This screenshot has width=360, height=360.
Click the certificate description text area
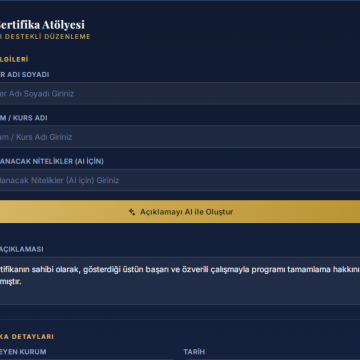(x=180, y=280)
